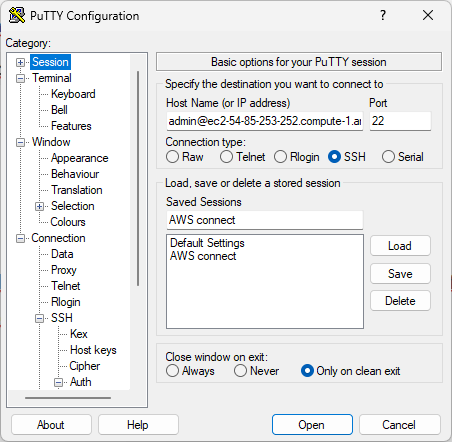This screenshot has width=452, height=442.
Task: Collapse the Connection tree node
Action: coord(20,238)
